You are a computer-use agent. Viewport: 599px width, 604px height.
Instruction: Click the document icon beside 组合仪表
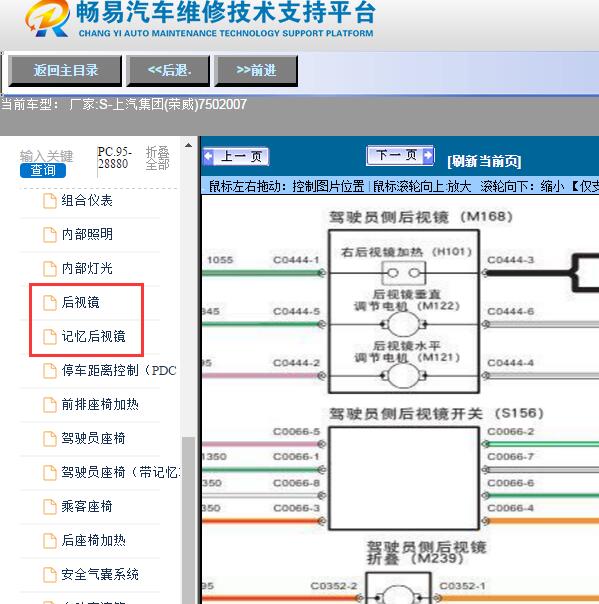[50, 201]
